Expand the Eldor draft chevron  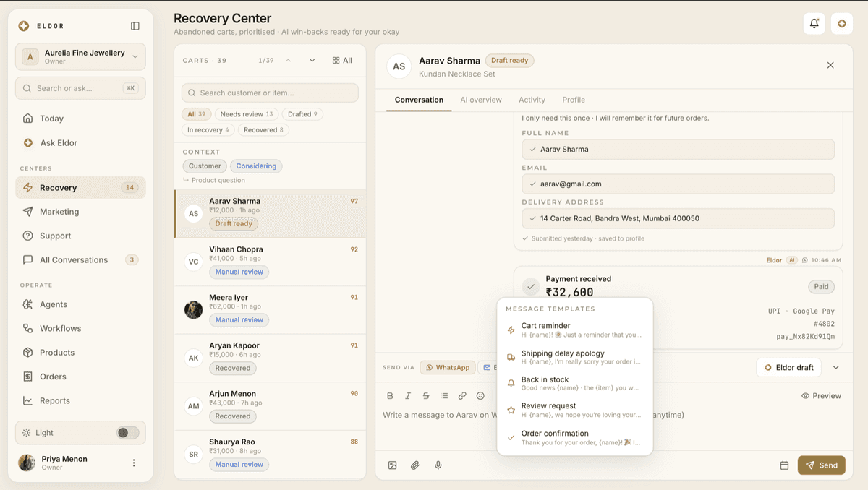tap(836, 368)
